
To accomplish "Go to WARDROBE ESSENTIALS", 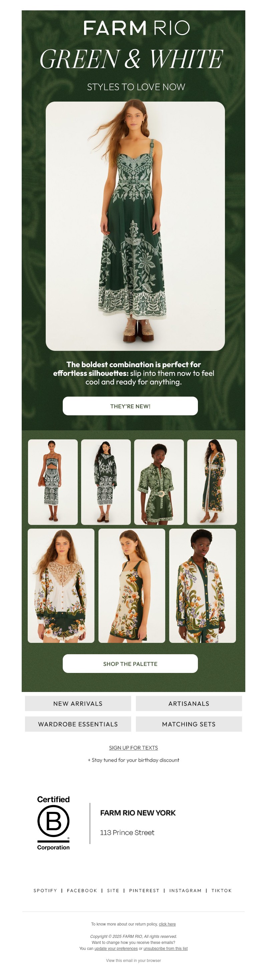I will click(x=78, y=724).
